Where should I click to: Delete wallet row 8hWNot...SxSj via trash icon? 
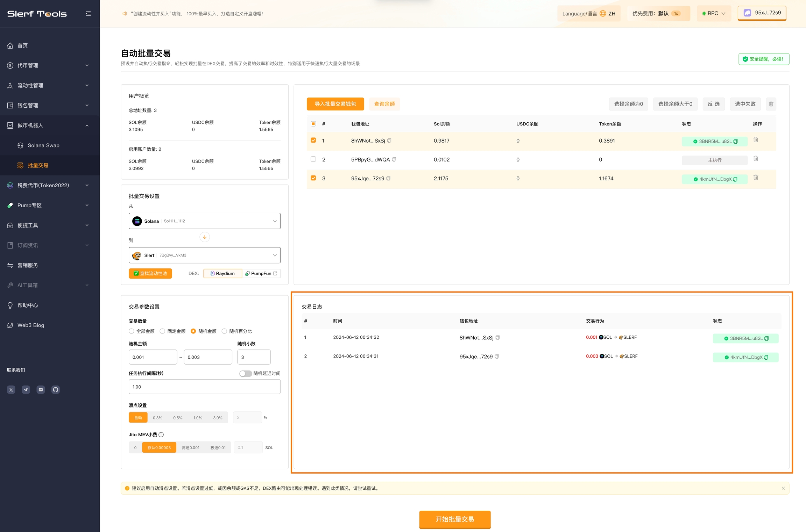point(756,140)
